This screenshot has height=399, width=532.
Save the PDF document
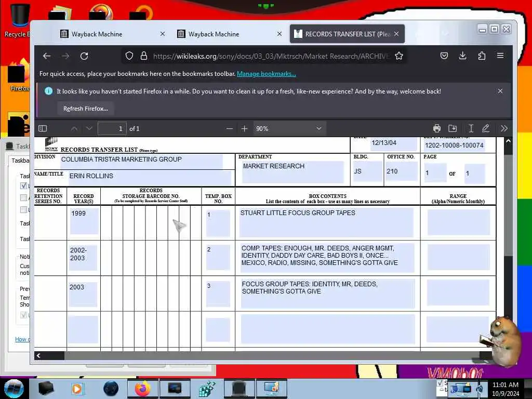[x=453, y=129]
